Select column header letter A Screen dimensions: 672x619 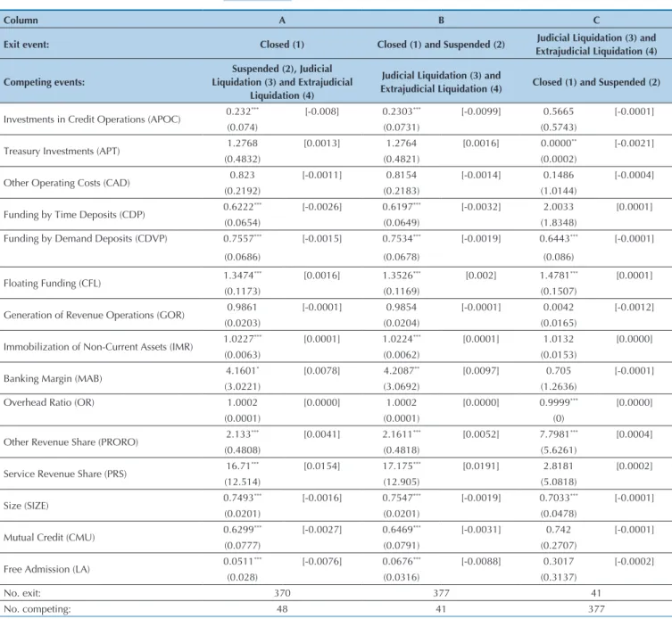click(x=282, y=21)
